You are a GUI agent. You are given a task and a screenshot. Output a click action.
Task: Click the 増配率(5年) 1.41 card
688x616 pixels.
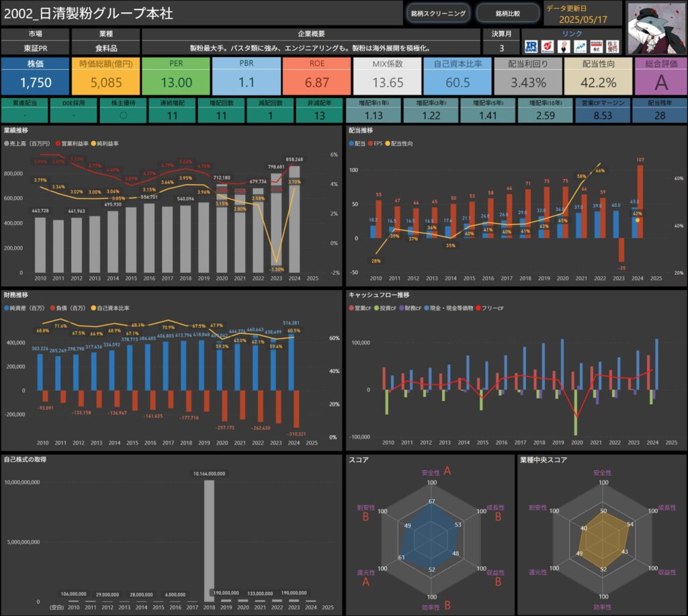click(488, 111)
